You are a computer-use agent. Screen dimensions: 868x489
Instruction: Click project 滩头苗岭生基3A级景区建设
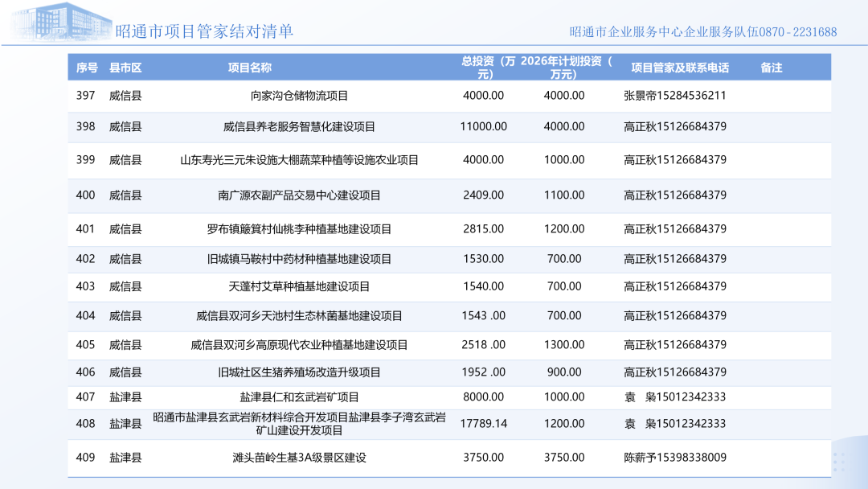point(299,458)
